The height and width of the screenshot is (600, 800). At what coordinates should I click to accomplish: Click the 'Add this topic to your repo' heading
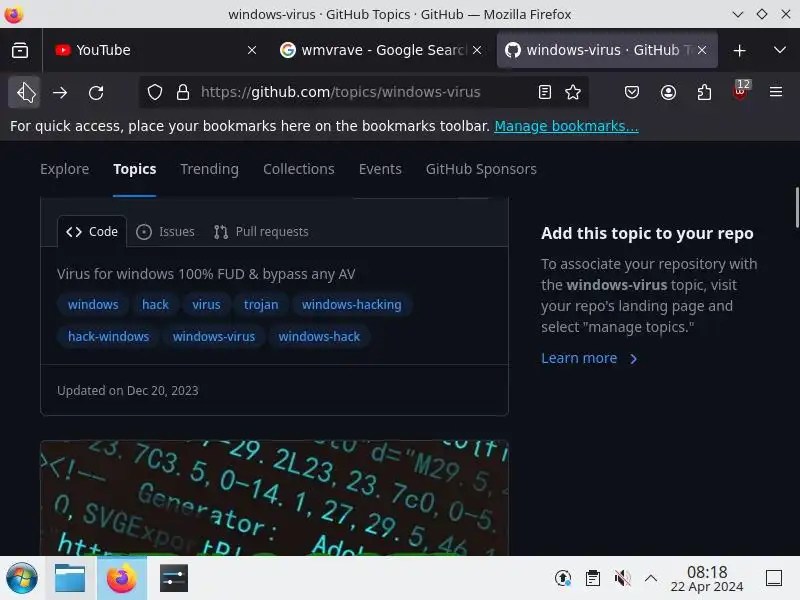(x=647, y=233)
